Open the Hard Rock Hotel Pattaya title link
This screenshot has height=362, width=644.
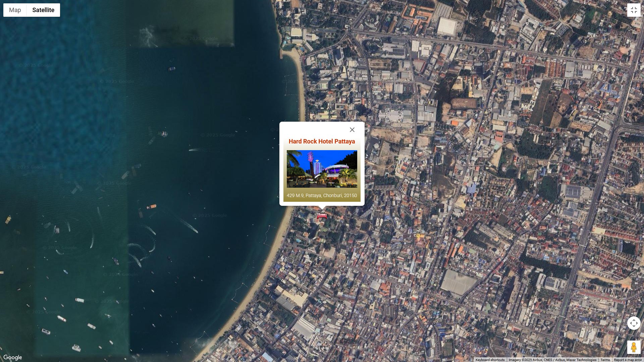322,141
